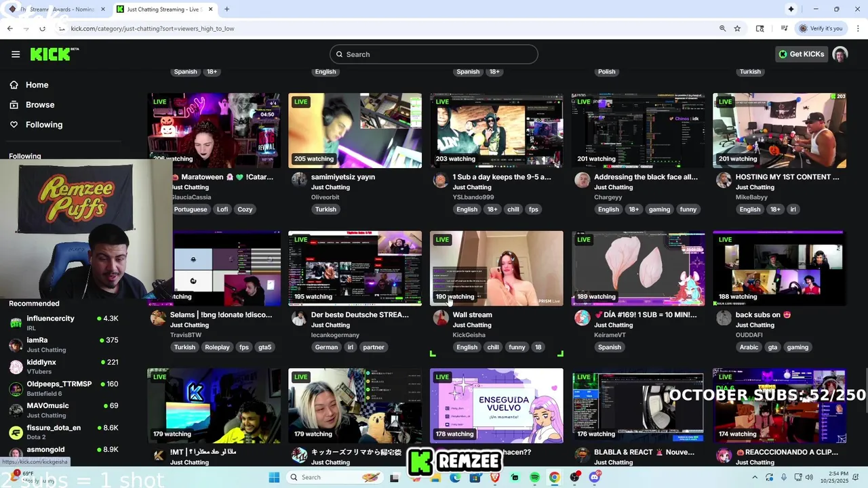Image resolution: width=868 pixels, height=488 pixels.
Task: Bookmark this page with the star icon
Action: pos(737,28)
